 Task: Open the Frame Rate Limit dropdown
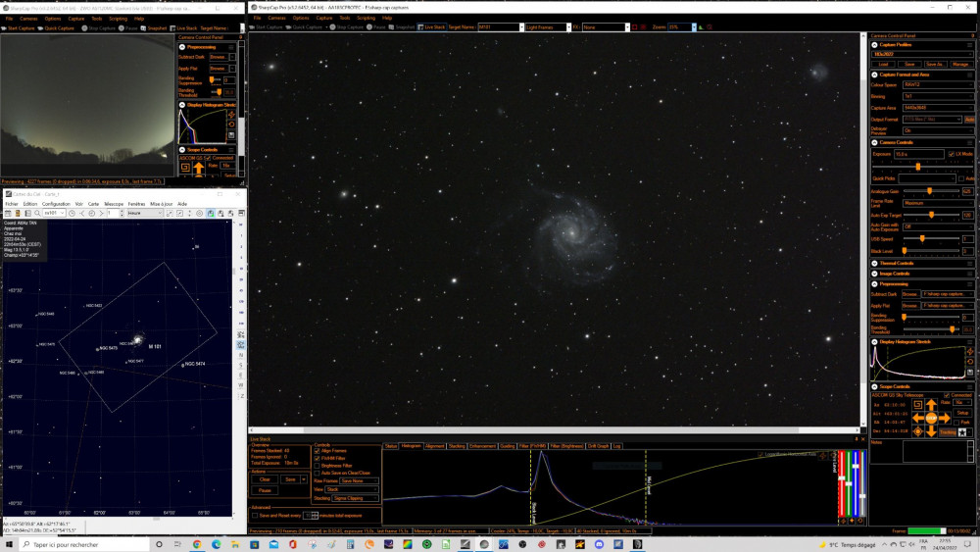tap(938, 203)
